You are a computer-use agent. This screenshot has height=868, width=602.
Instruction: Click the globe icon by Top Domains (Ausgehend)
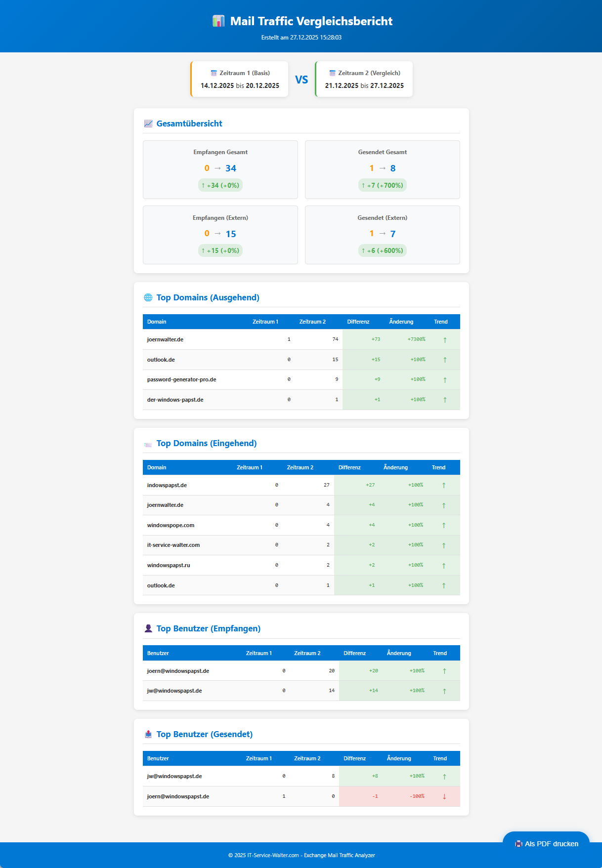point(148,297)
